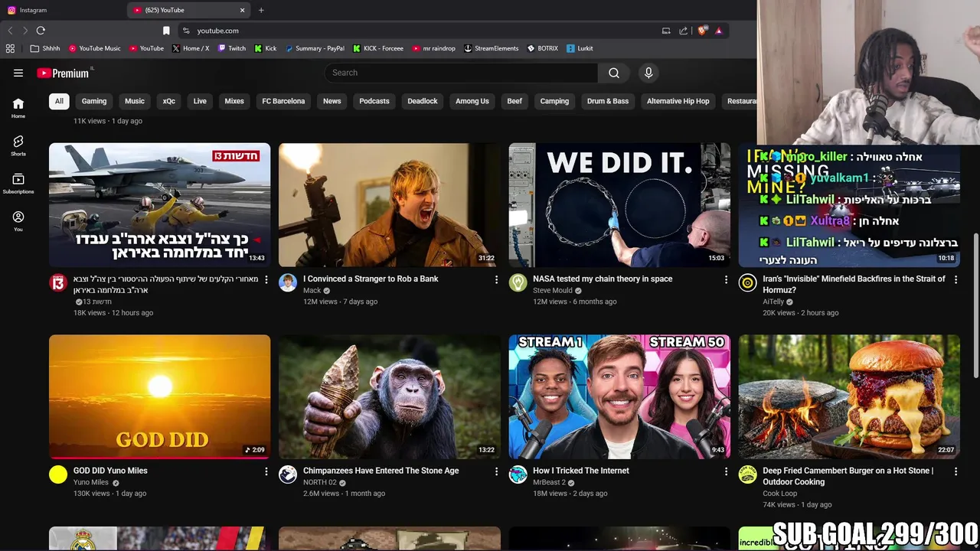This screenshot has width=980, height=551.
Task: Click the page vertical scrollbar
Action: coord(976,306)
